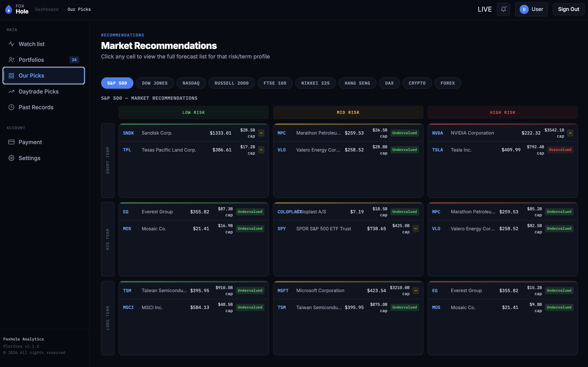
Task: Open the Past Records page
Action: (44, 107)
